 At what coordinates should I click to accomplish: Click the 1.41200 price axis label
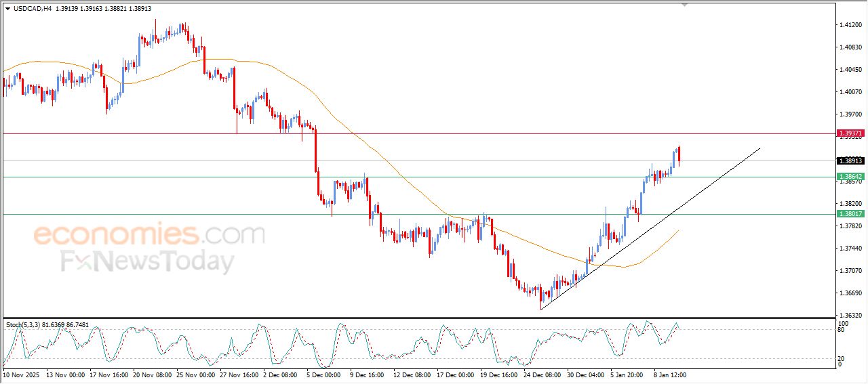850,24
